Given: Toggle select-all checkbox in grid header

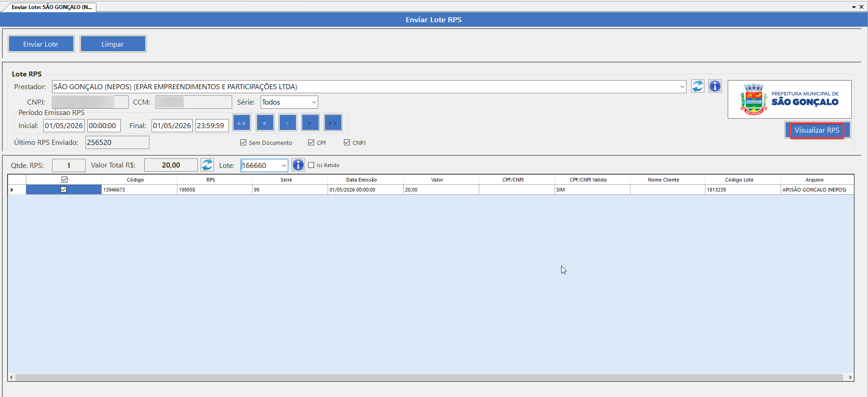Looking at the screenshot, I should [64, 180].
